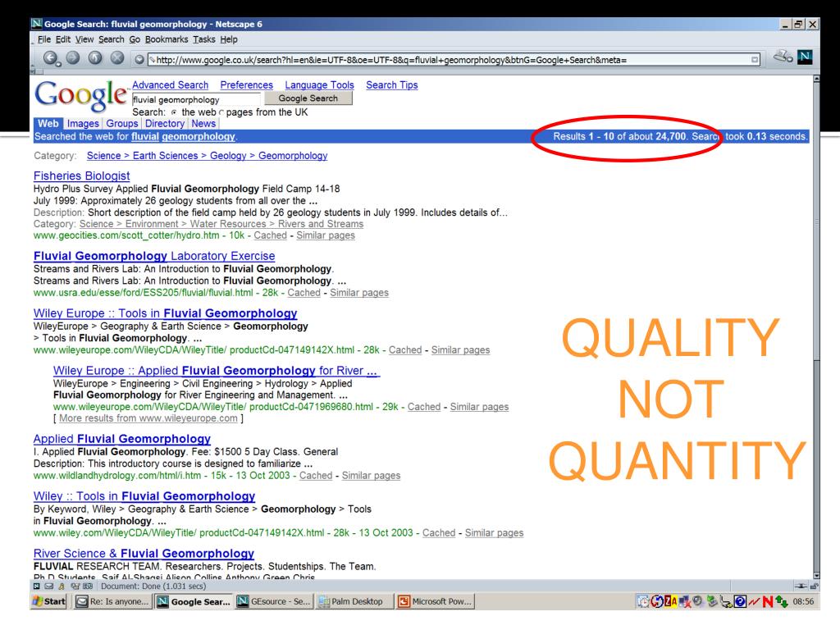Click the Stop loading icon
The image size is (840, 630).
pyautogui.click(x=119, y=59)
